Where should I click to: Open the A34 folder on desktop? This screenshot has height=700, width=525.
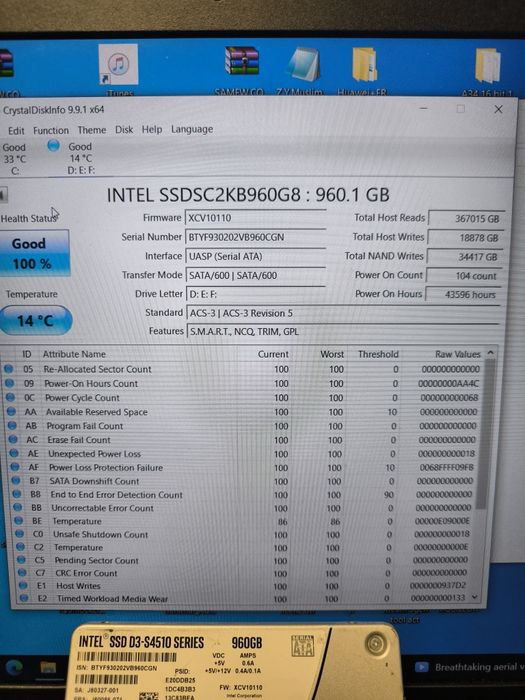coord(488,65)
